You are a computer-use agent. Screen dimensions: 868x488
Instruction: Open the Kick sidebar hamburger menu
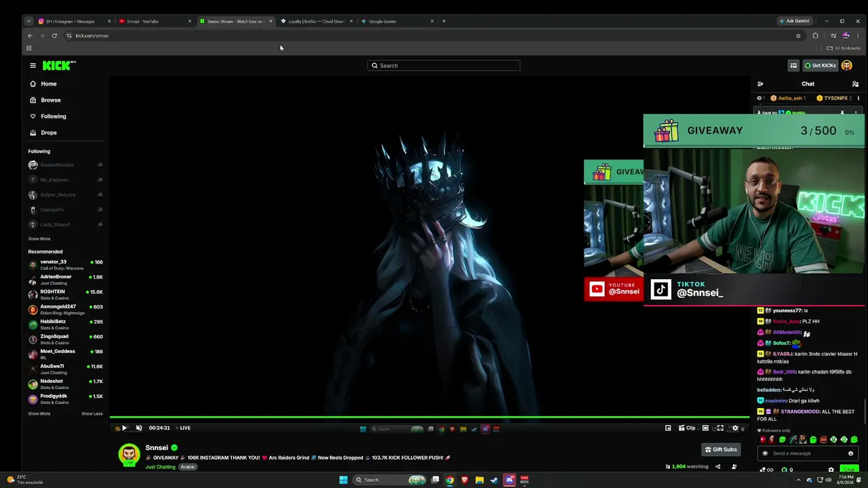(33, 66)
